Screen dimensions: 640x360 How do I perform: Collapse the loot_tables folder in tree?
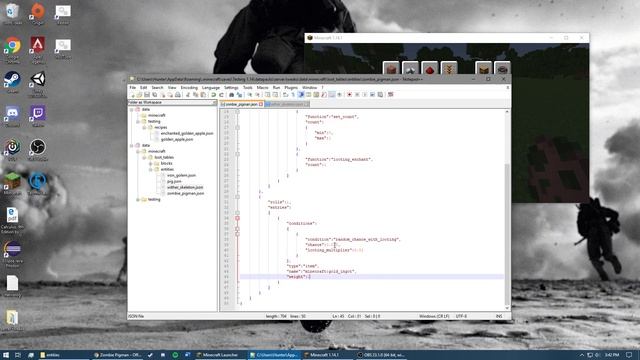click(144, 158)
